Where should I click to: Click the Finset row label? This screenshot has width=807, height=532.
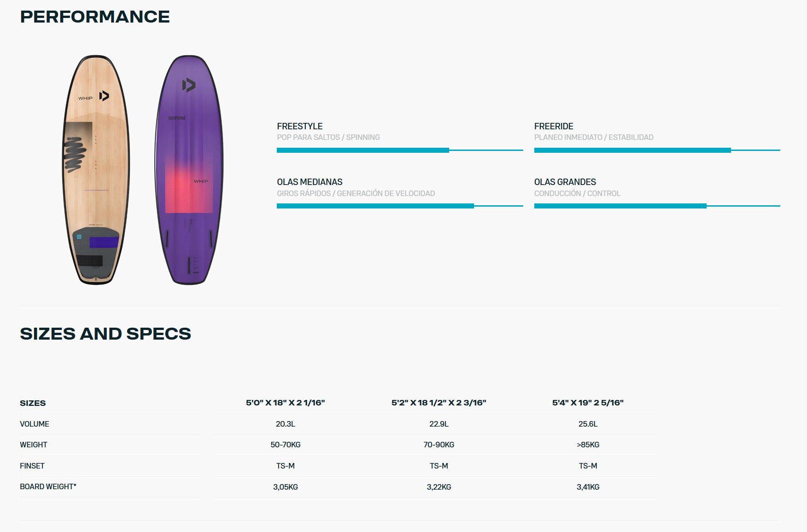point(32,466)
